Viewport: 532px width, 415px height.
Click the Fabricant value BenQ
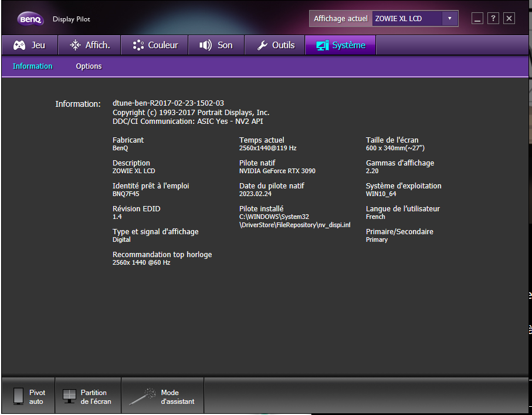(x=120, y=148)
